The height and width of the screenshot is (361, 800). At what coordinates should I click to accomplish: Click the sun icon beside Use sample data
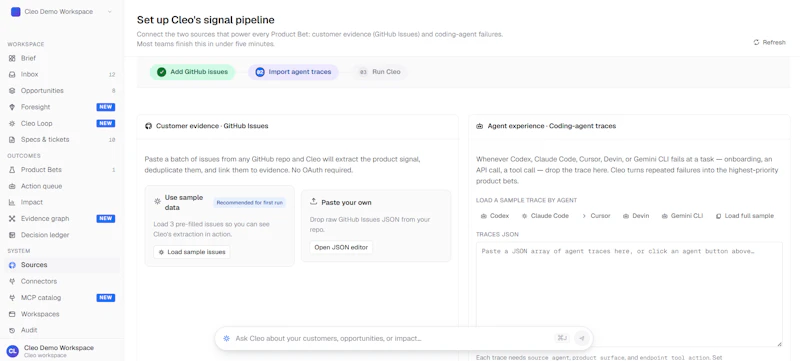(158, 201)
